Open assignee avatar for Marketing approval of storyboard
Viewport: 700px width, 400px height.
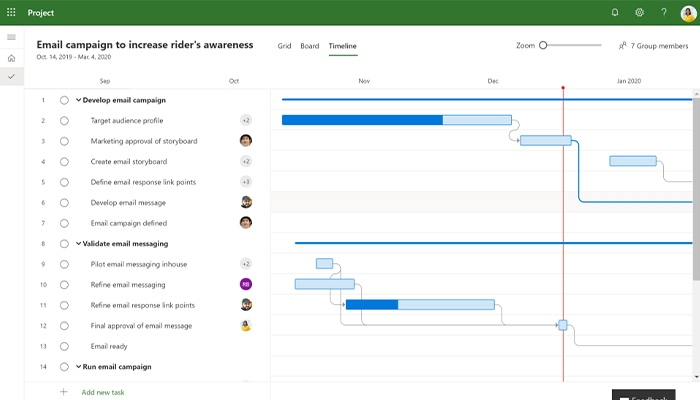point(246,141)
